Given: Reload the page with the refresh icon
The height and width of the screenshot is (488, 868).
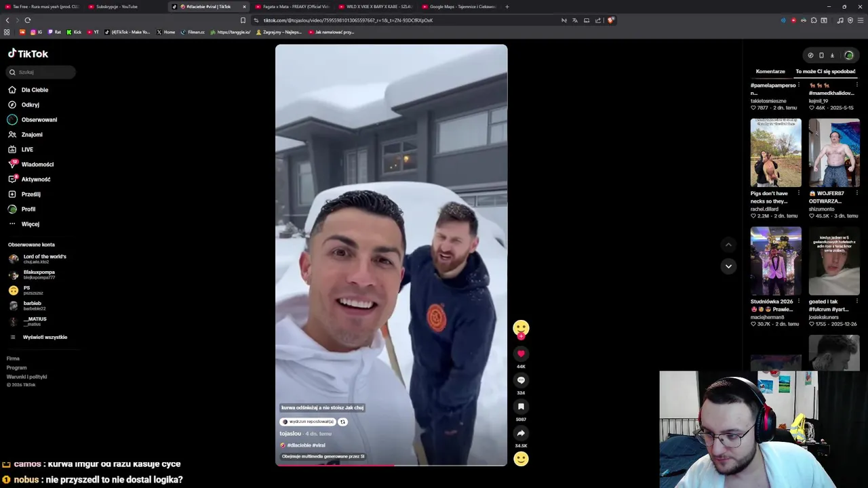Looking at the screenshot, I should click(28, 20).
